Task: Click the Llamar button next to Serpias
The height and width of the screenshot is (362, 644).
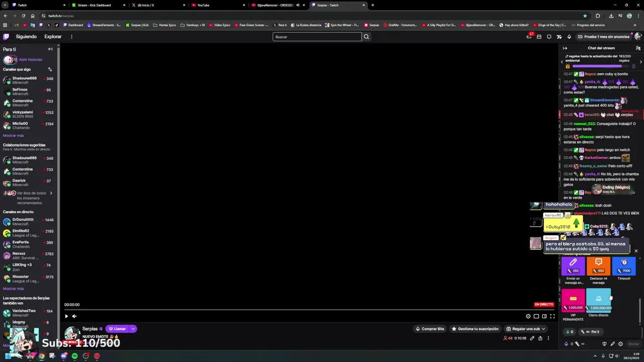Action: click(x=117, y=329)
